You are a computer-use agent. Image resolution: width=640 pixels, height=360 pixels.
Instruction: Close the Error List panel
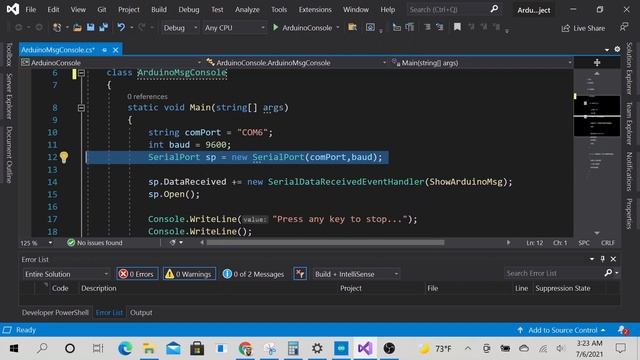[613, 259]
